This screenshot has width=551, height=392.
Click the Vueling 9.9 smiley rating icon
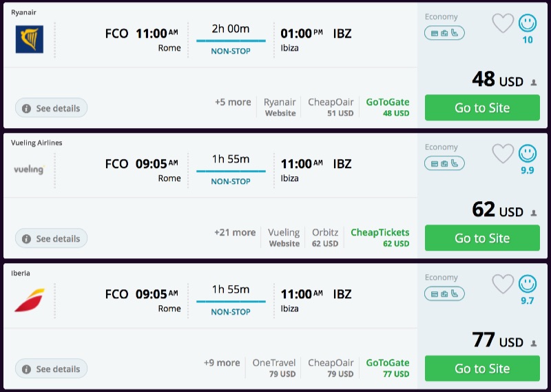pos(528,153)
